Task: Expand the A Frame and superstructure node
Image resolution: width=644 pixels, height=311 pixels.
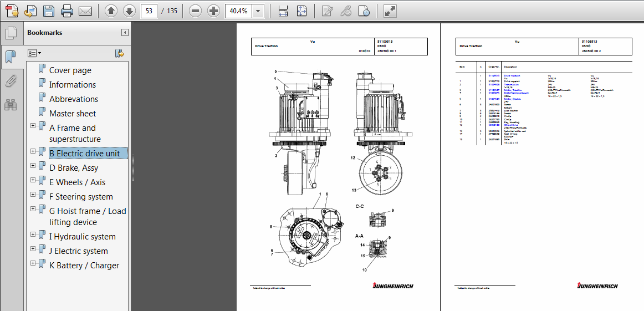Action: [33, 125]
